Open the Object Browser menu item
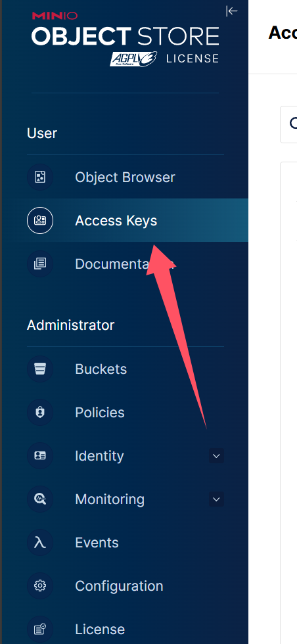Image resolution: width=297 pixels, height=644 pixels. (125, 177)
